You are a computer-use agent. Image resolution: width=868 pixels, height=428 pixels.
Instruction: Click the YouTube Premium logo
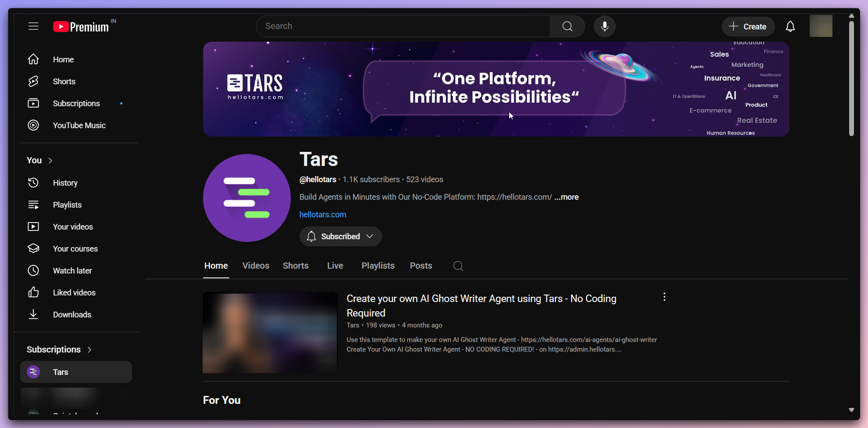coord(81,27)
